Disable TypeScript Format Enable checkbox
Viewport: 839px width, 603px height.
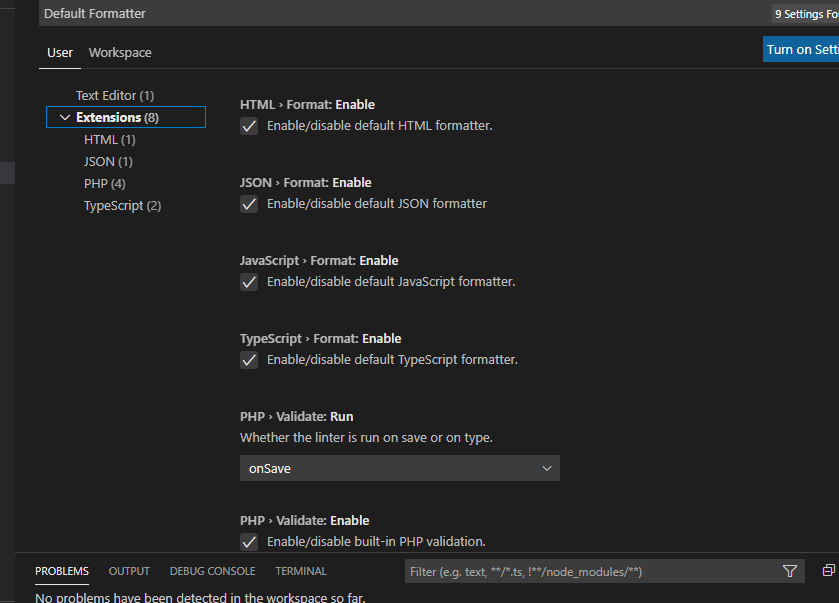[249, 360]
